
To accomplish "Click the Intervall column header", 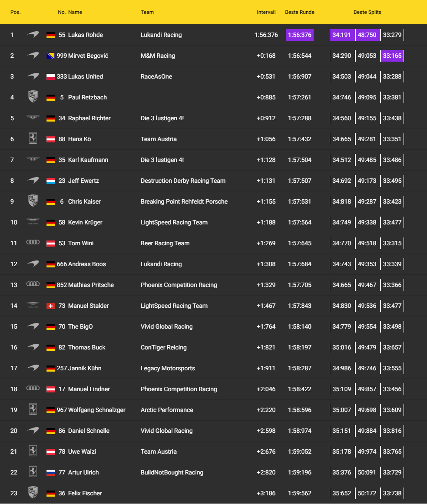I will pyautogui.click(x=266, y=12).
